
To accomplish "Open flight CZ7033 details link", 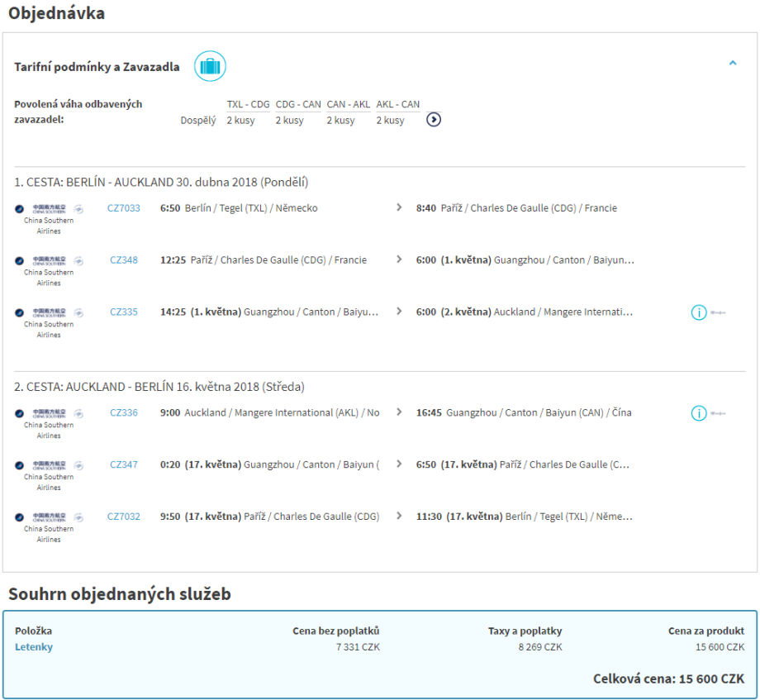I will tap(124, 208).
